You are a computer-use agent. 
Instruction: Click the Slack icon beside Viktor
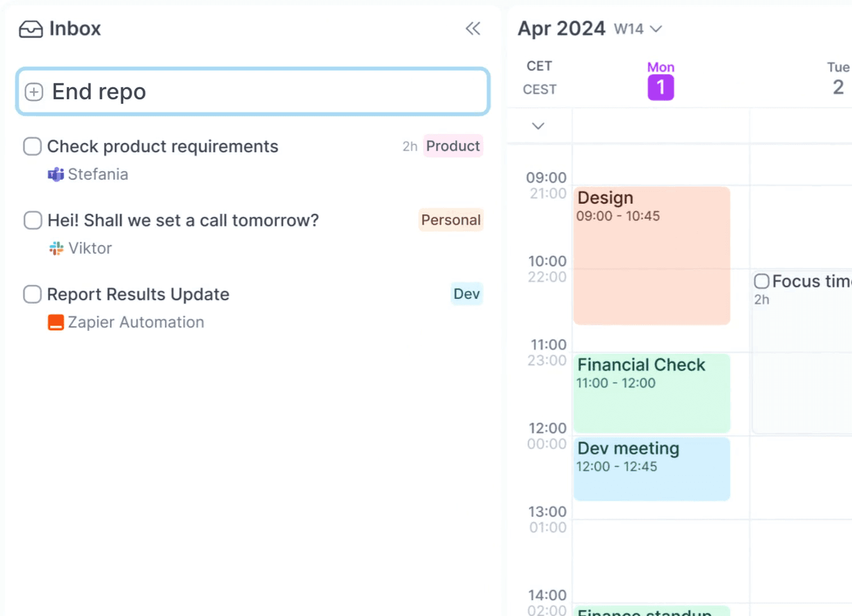[56, 248]
